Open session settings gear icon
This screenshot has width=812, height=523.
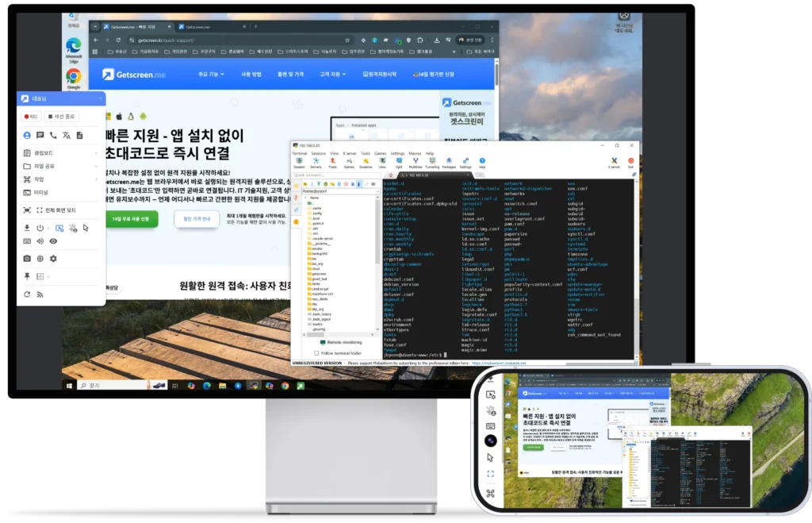[x=53, y=258]
